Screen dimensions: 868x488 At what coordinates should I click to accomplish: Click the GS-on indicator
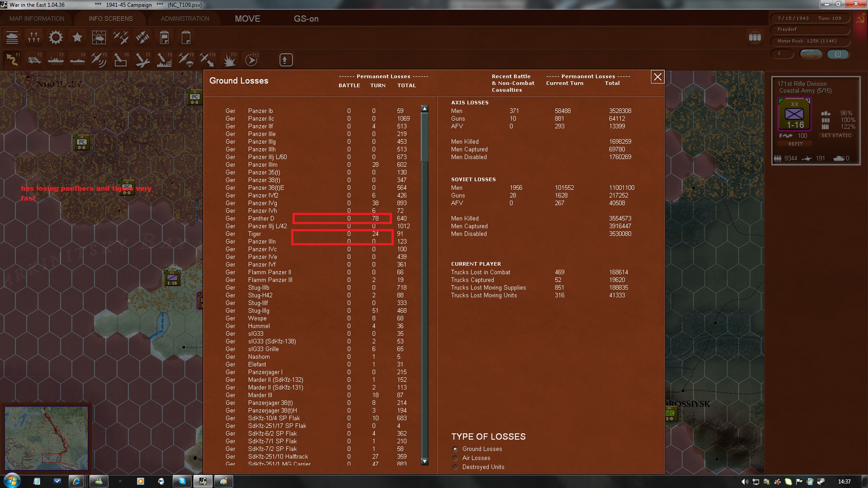pyautogui.click(x=306, y=19)
